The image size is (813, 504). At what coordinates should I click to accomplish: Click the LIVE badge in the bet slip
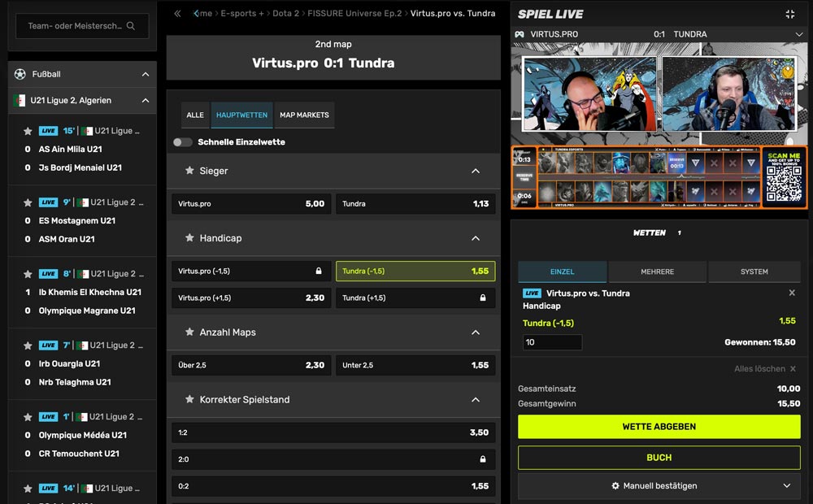click(532, 293)
